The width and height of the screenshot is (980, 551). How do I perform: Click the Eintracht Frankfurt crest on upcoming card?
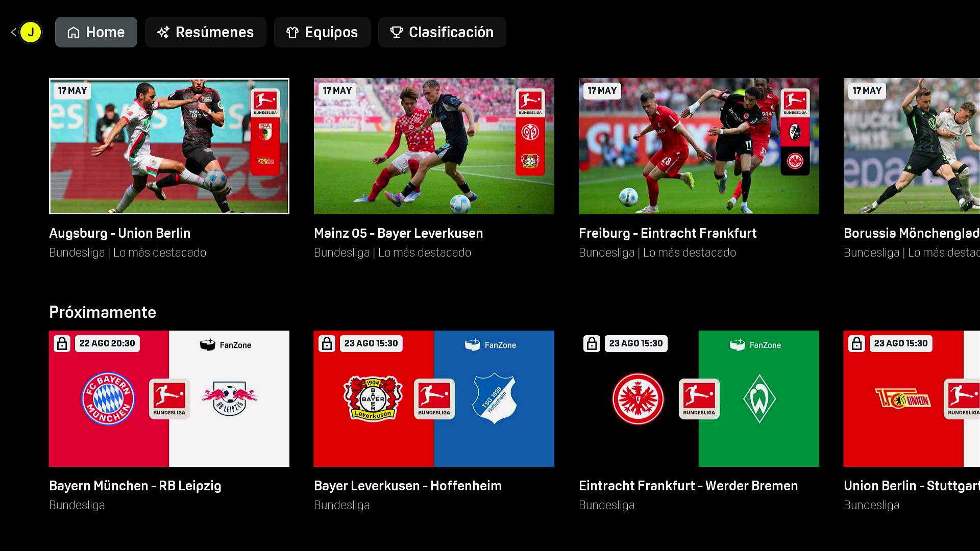pyautogui.click(x=638, y=398)
